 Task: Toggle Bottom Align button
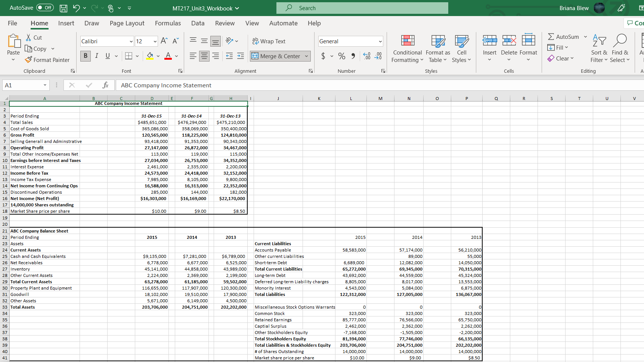[x=216, y=41]
